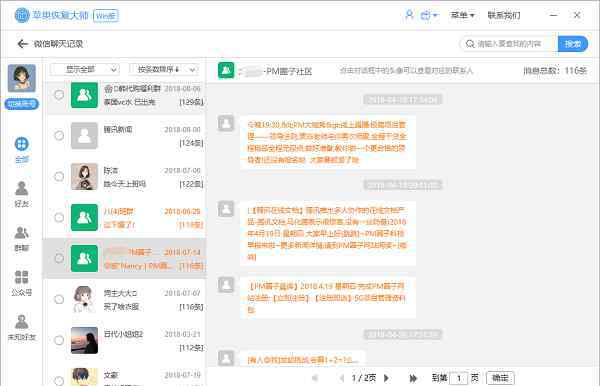Switch to the 全部 category

pyautogui.click(x=21, y=150)
